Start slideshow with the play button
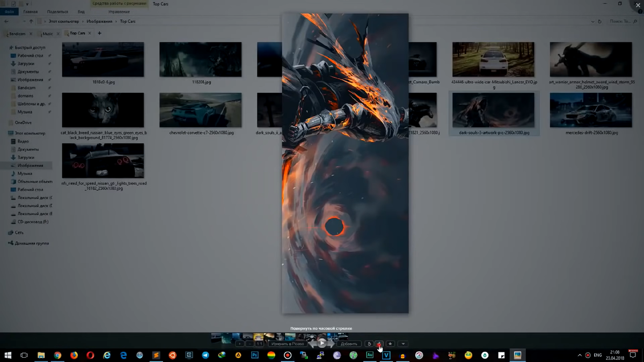644x362 pixels. [x=322, y=343]
